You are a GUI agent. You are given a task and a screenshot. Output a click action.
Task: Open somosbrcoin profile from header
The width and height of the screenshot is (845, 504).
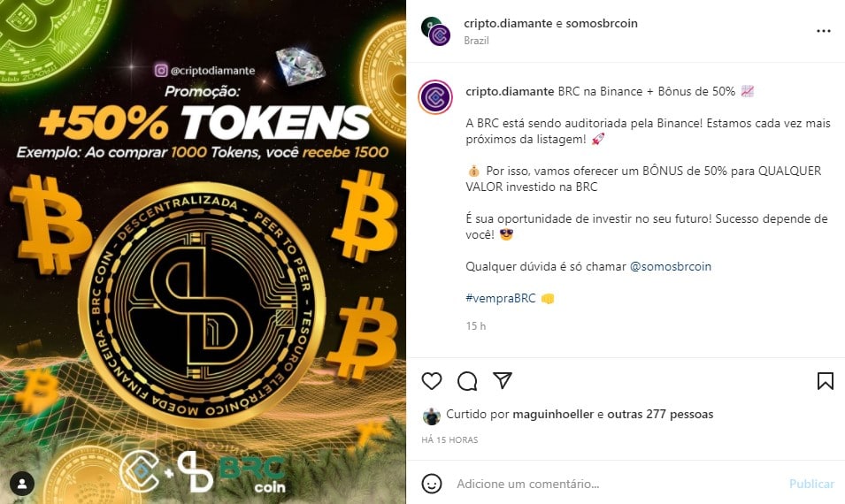[x=602, y=23]
